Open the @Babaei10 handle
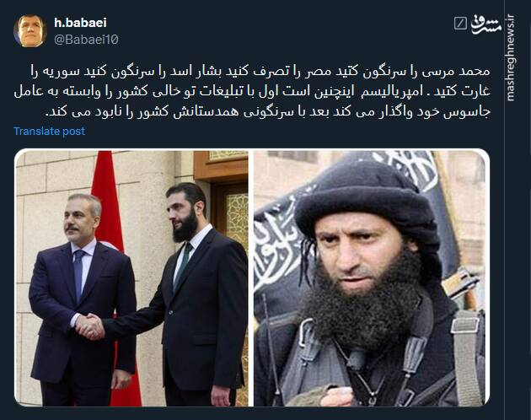This screenshot has height=420, width=531. (86, 40)
